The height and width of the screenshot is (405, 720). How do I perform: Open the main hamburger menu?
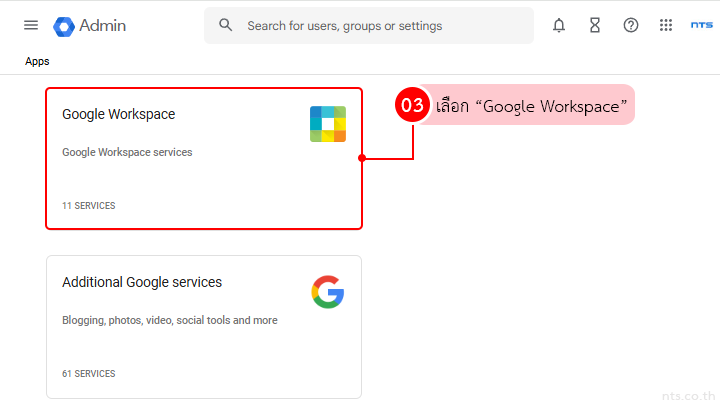click(x=31, y=26)
